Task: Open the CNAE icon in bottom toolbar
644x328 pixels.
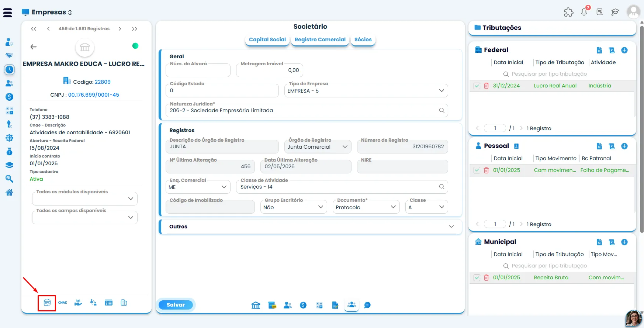Action: pos(63,303)
